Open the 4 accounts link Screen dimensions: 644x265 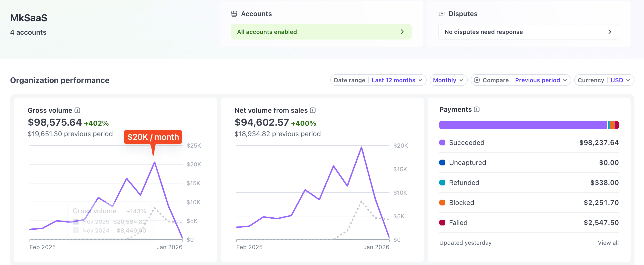coord(28,32)
